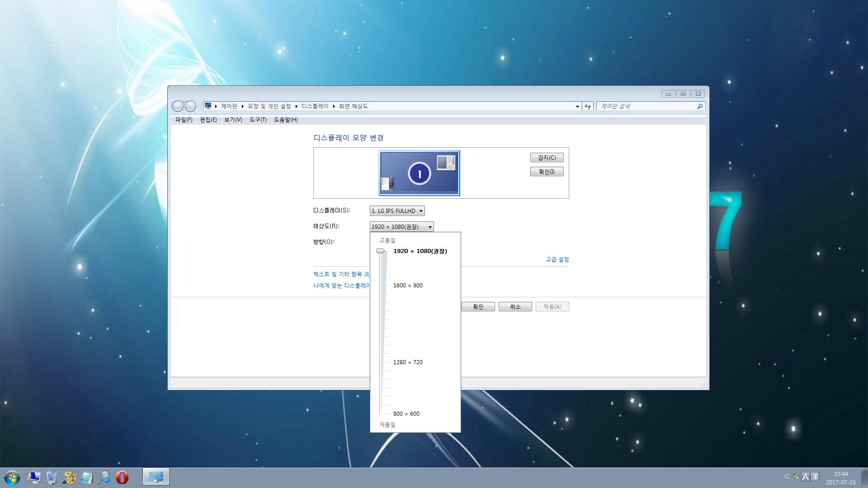The image size is (868, 488).
Task: Open the recent pages dropdown arrow
Action: pos(199,107)
